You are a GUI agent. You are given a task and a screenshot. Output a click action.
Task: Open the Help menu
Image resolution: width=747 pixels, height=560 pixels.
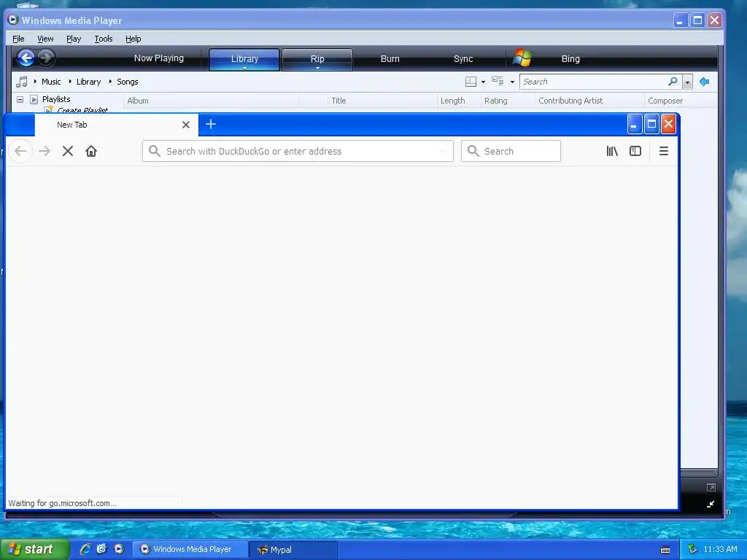click(133, 39)
